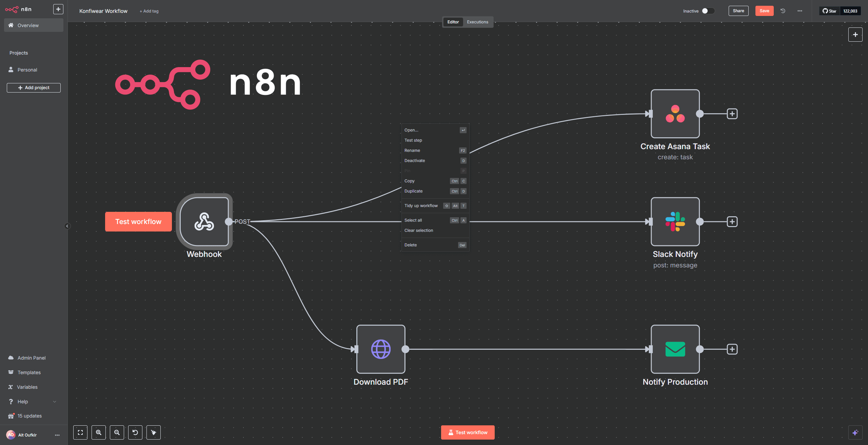Click the Download PDF globe node icon

click(x=381, y=349)
